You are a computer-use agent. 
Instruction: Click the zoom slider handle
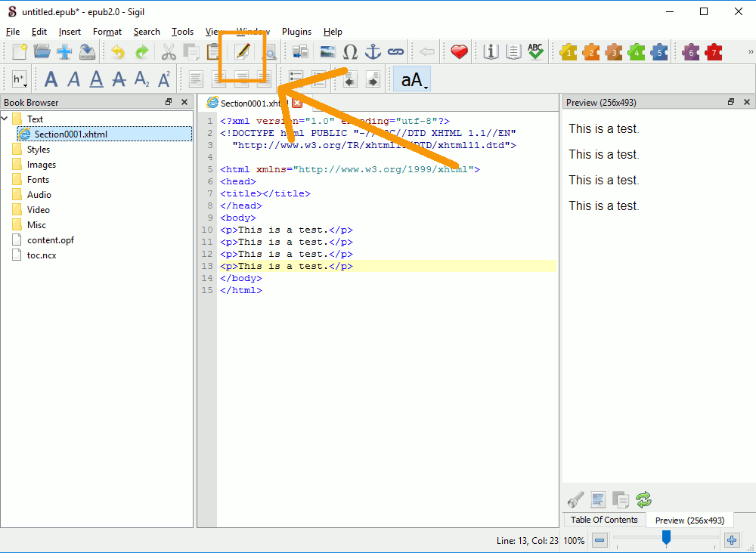point(666,538)
